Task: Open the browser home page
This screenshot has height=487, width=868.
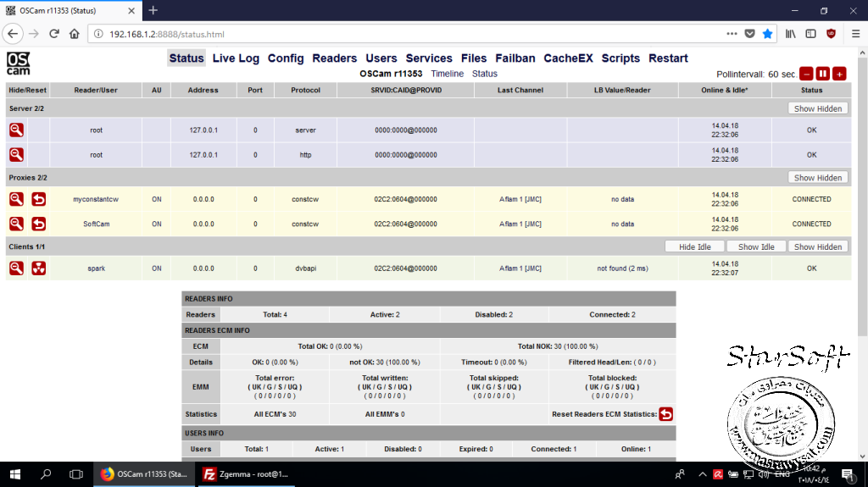Action: coord(75,34)
